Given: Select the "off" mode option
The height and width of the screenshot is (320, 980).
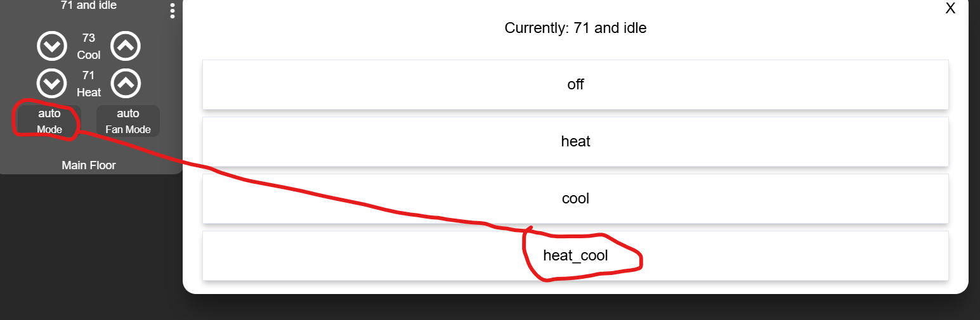Looking at the screenshot, I should click(575, 84).
